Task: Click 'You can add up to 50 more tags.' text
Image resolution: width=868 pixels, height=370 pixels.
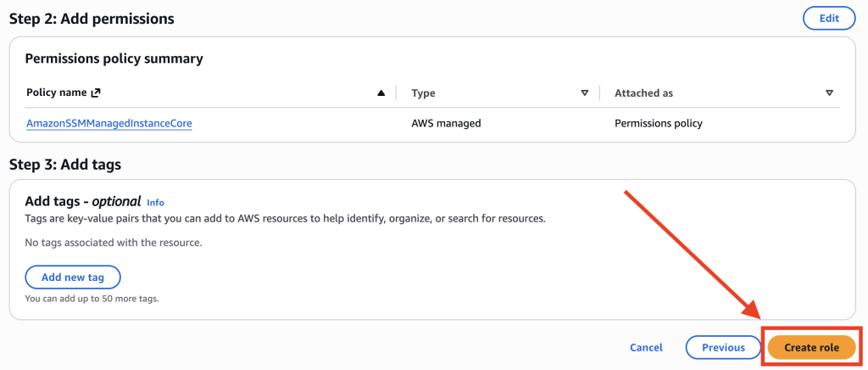Action: [x=92, y=299]
